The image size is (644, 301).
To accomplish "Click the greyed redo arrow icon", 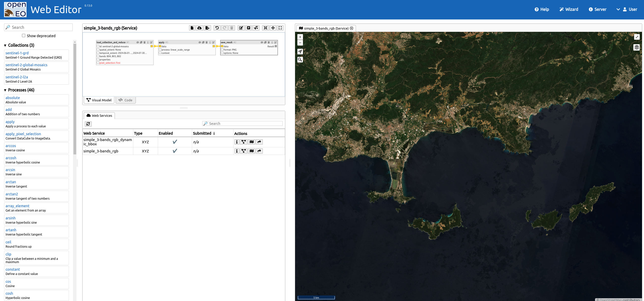I will click(224, 28).
